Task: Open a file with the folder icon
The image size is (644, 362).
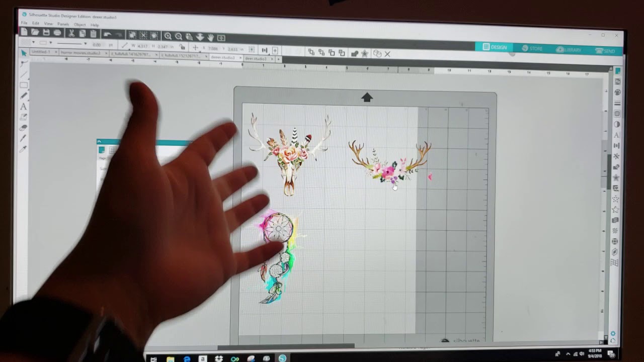Action: 35,32
